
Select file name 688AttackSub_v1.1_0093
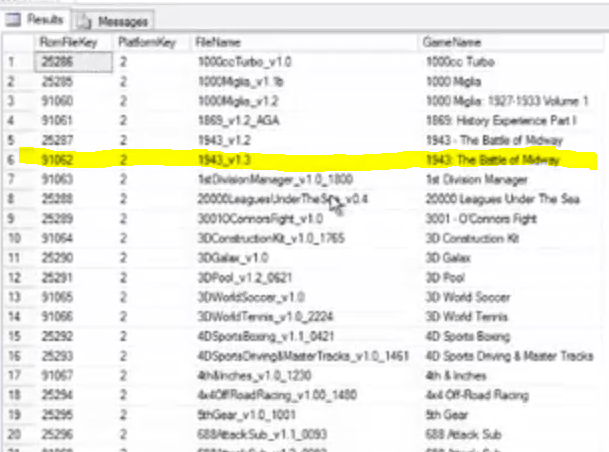[x=262, y=434]
